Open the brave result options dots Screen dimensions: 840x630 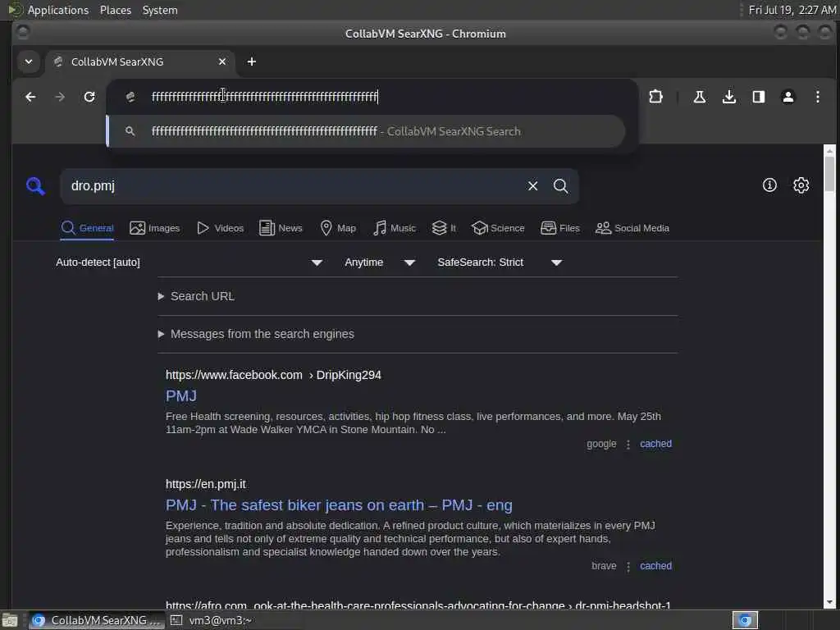point(628,566)
